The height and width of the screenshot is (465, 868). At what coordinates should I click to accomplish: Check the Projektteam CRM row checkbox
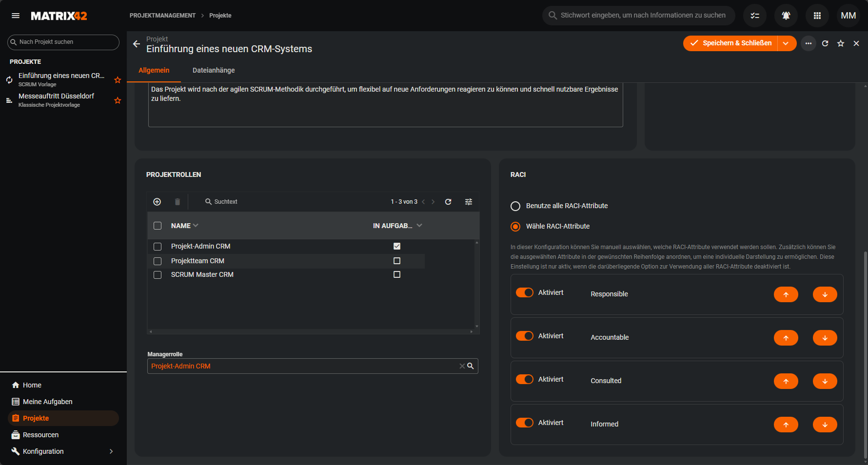[x=158, y=261]
